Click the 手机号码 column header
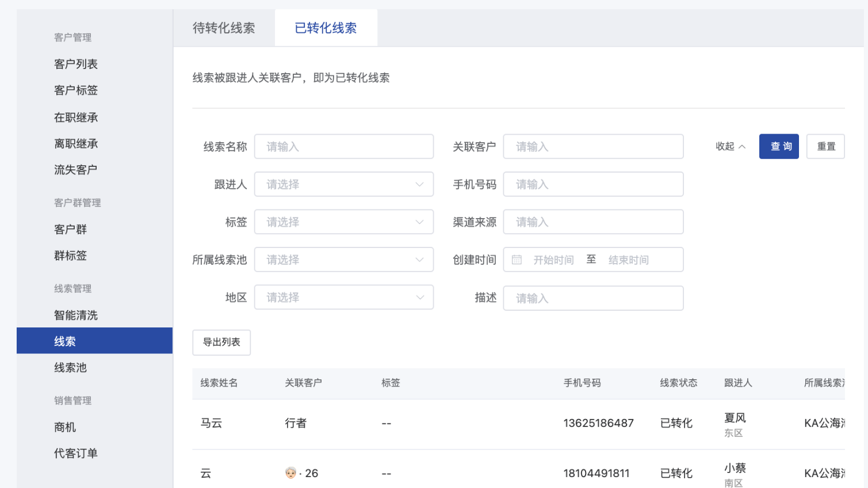This screenshot has width=868, height=488. pyautogui.click(x=582, y=383)
